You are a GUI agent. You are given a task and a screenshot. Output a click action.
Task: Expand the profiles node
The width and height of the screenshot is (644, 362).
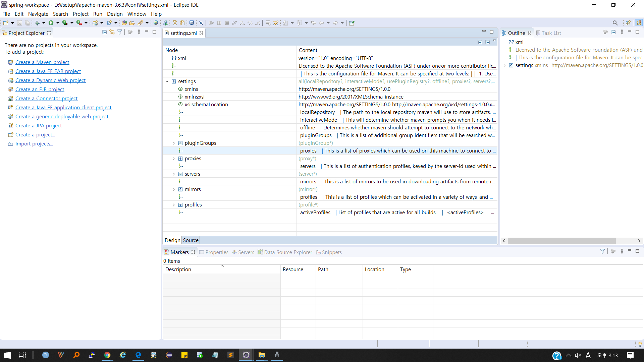[x=174, y=205]
